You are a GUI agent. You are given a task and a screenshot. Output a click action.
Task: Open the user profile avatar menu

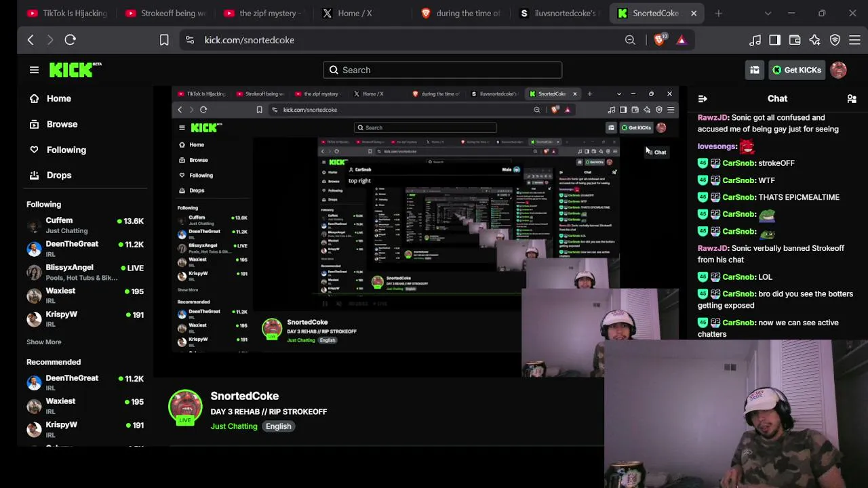point(838,70)
